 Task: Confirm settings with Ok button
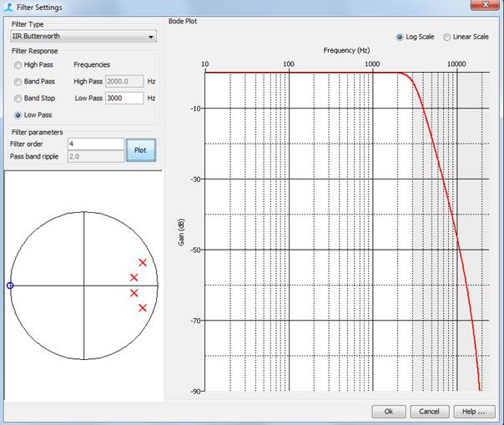[389, 412]
